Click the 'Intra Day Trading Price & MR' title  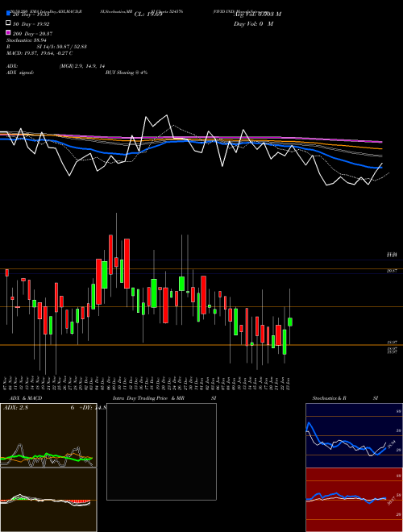point(148,398)
